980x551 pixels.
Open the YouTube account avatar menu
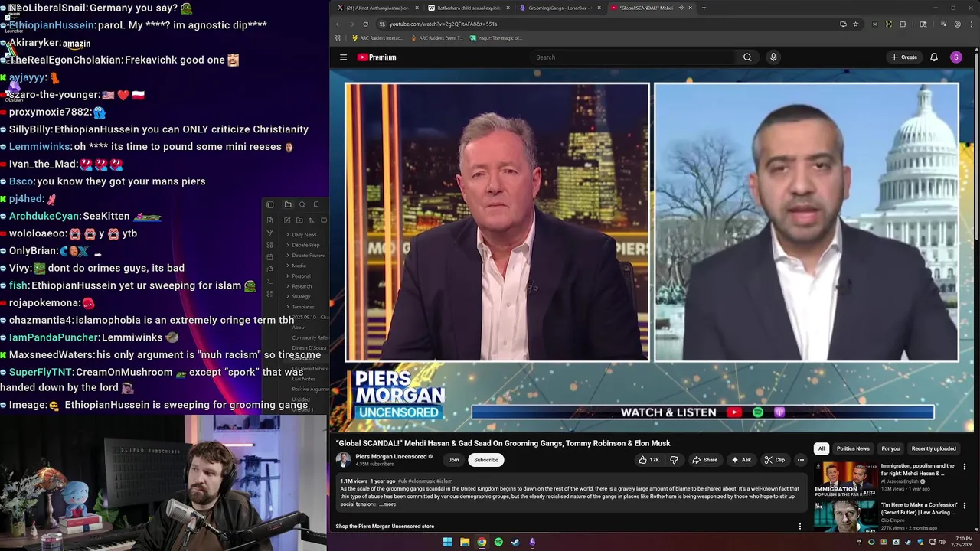pyautogui.click(x=955, y=57)
